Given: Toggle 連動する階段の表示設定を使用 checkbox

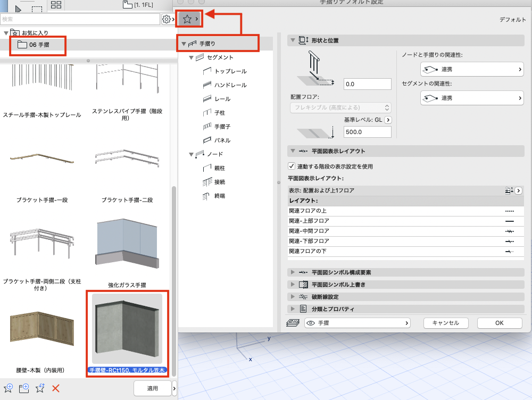Looking at the screenshot, I should [x=291, y=166].
